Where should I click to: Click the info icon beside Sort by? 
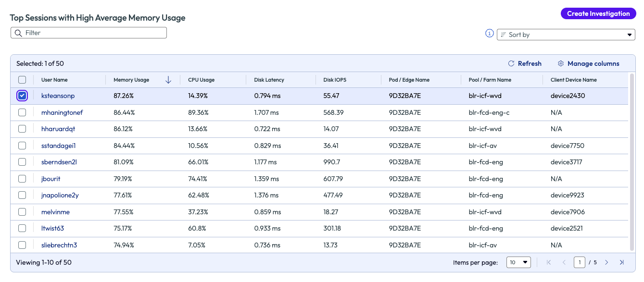490,34
